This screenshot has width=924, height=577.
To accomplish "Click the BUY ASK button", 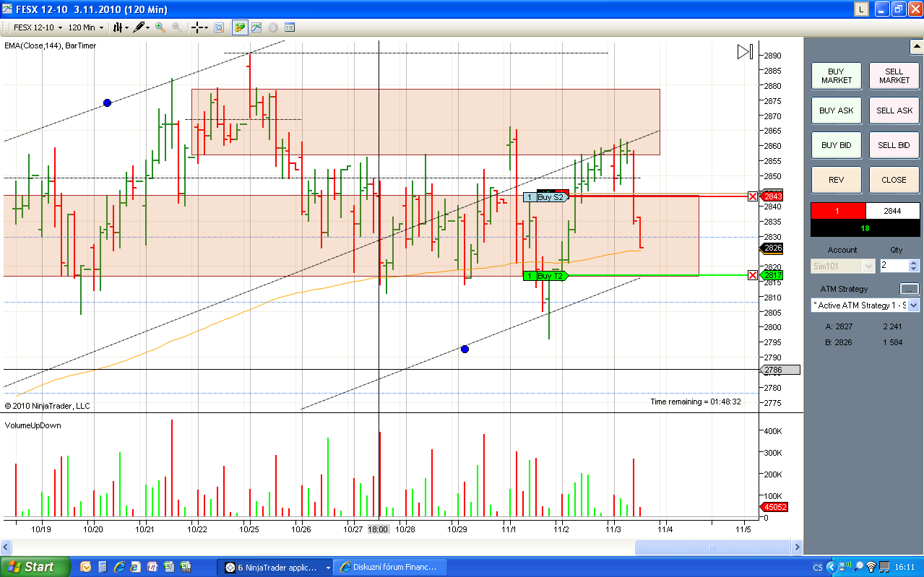I will tap(836, 110).
